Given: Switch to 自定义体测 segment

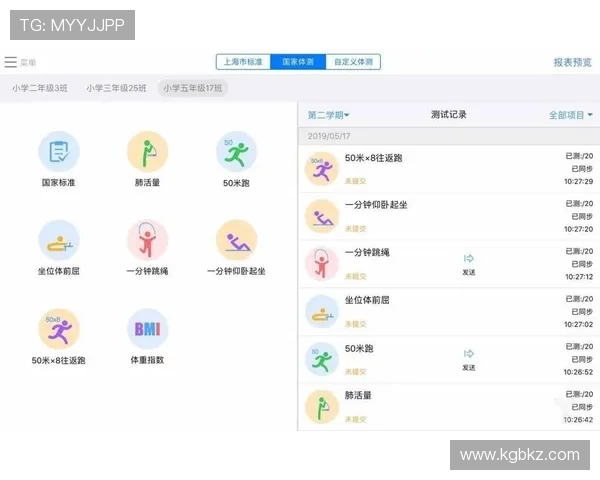Looking at the screenshot, I should [x=353, y=62].
